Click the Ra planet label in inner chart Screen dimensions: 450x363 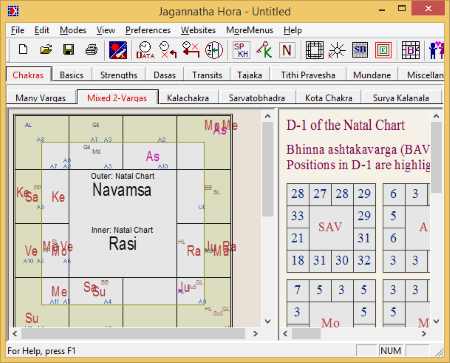tap(193, 251)
